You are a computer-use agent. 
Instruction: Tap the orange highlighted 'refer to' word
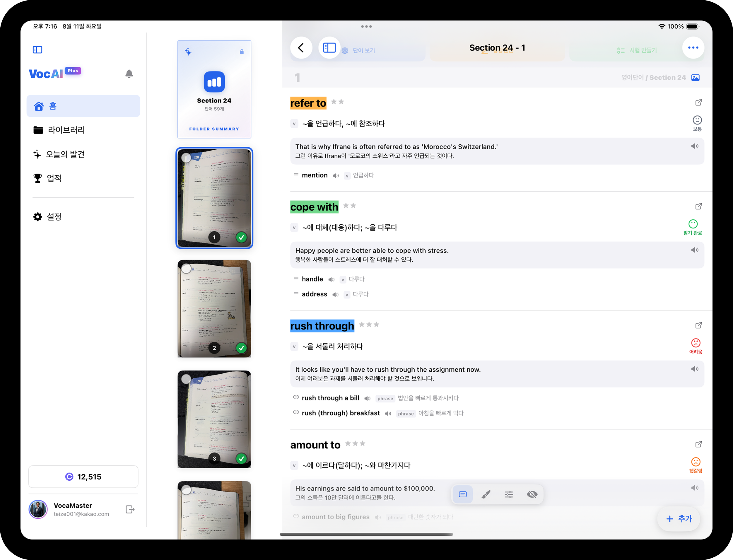pos(308,103)
